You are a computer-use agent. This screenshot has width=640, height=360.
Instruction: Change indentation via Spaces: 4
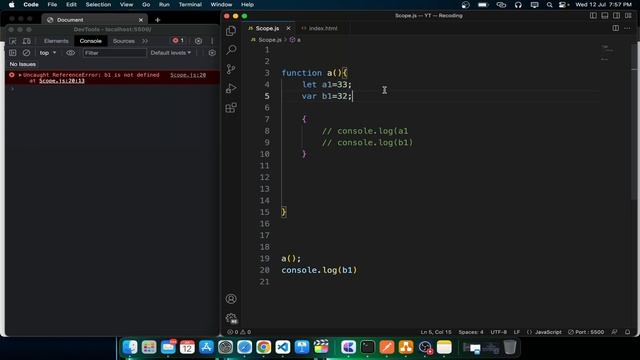pyautogui.click(x=471, y=332)
